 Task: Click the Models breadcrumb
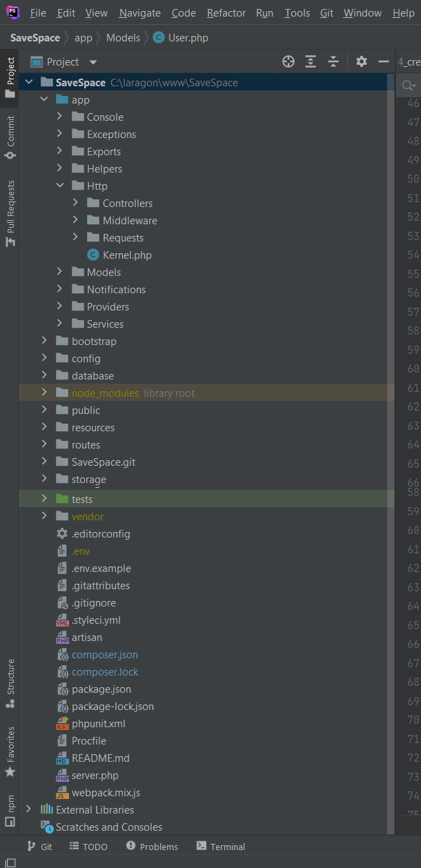pos(123,38)
